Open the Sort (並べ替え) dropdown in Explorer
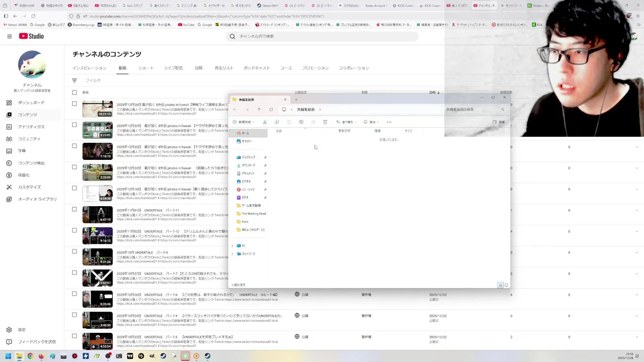 pyautogui.click(x=345, y=122)
